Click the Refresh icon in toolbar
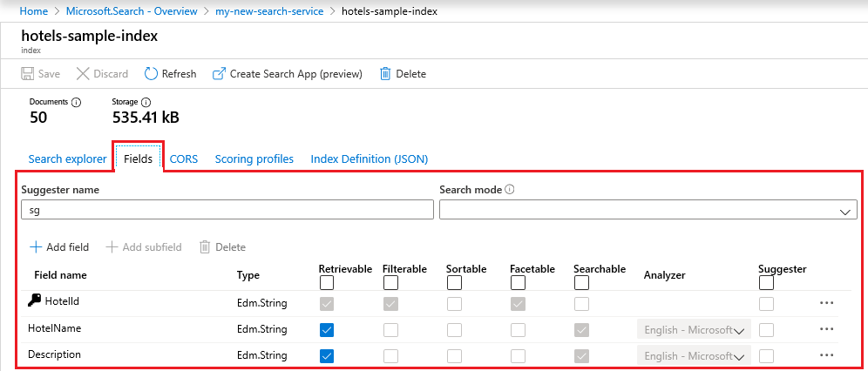 point(152,74)
